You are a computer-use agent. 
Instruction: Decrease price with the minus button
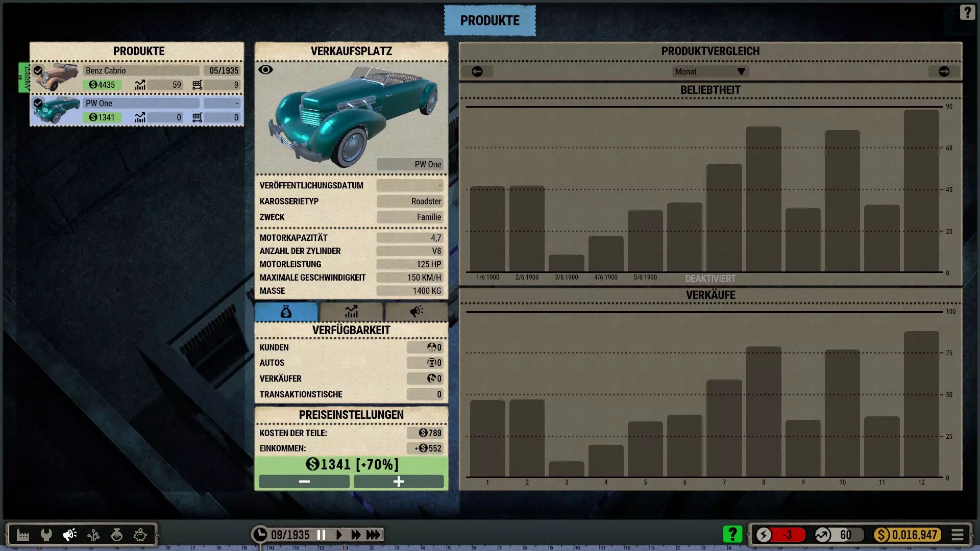click(304, 481)
